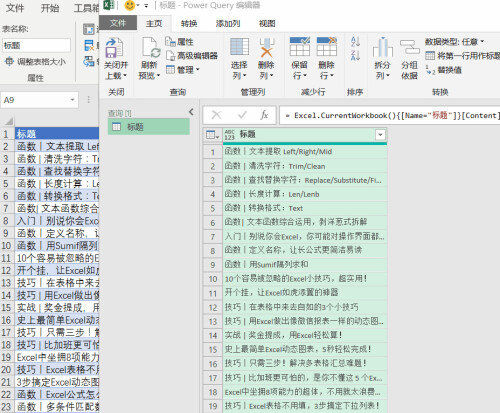The width and height of the screenshot is (500, 413).
Task: Select row 1 cell 文本提取 Left/Right/Mid
Action: [305, 152]
